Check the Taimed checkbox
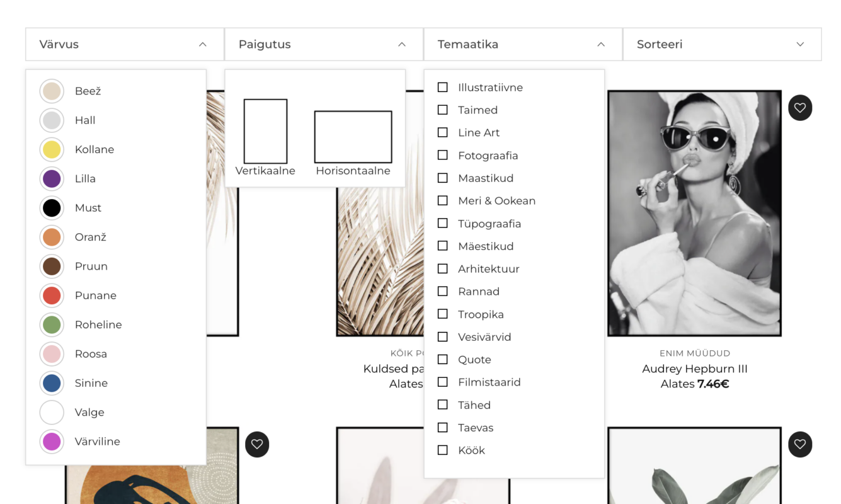 [443, 110]
